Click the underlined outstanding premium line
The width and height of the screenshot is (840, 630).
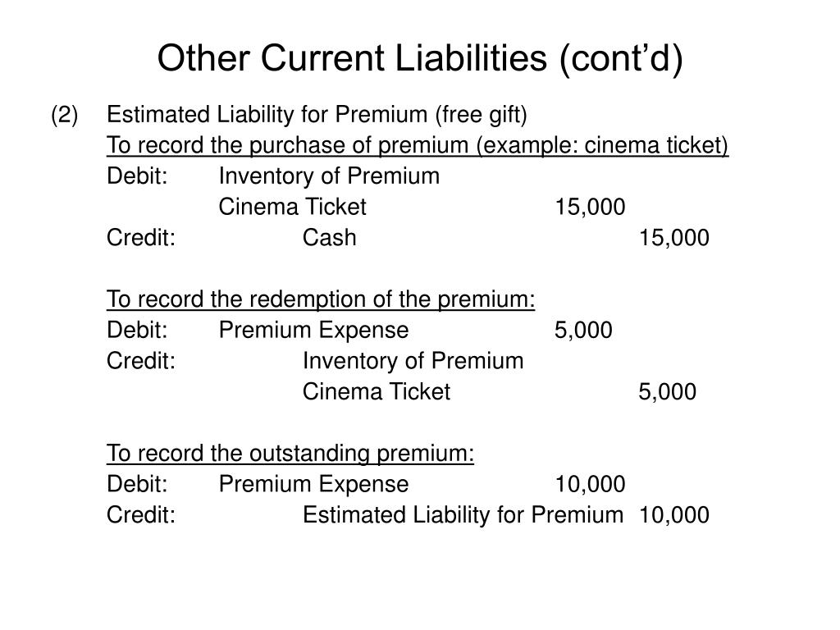click(x=290, y=454)
